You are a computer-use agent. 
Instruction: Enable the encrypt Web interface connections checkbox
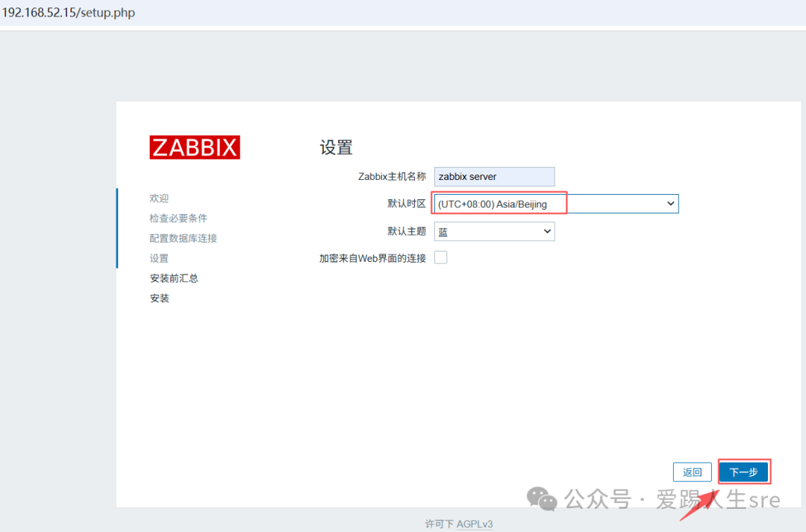pyautogui.click(x=440, y=257)
